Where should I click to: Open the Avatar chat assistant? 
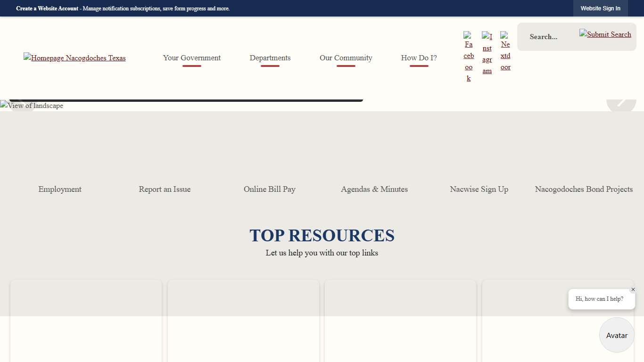click(616, 335)
